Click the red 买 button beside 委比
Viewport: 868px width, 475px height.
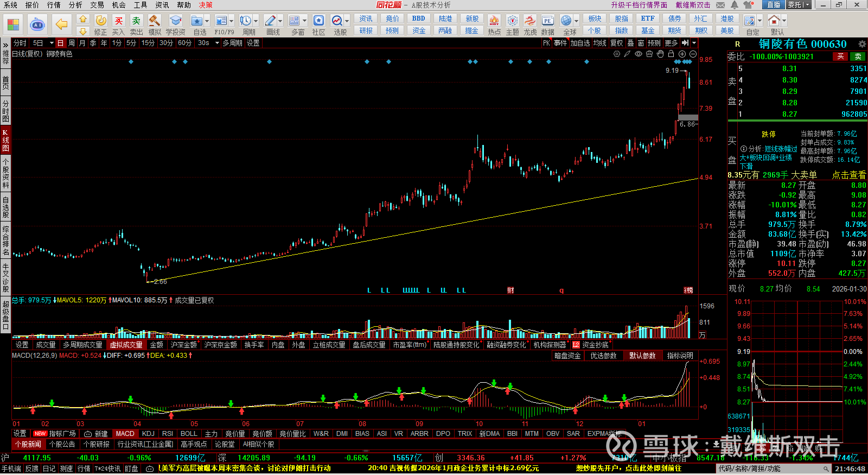pyautogui.click(x=840, y=56)
